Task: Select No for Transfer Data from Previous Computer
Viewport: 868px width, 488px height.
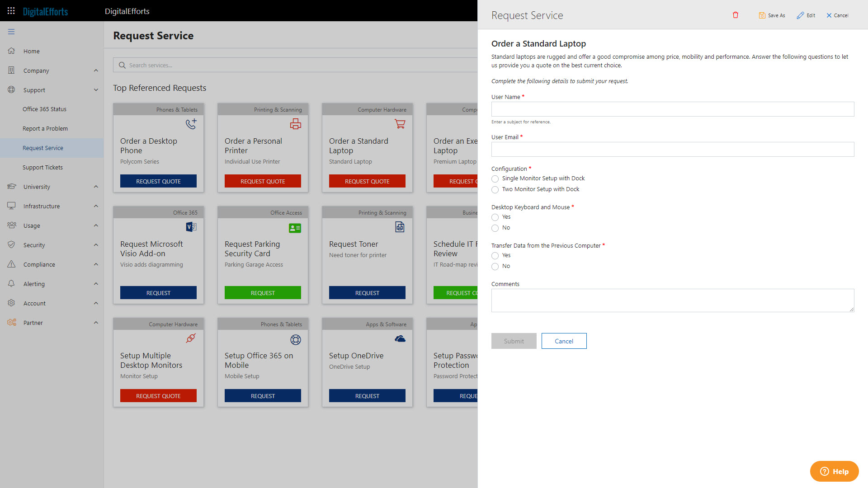Action: tap(495, 266)
